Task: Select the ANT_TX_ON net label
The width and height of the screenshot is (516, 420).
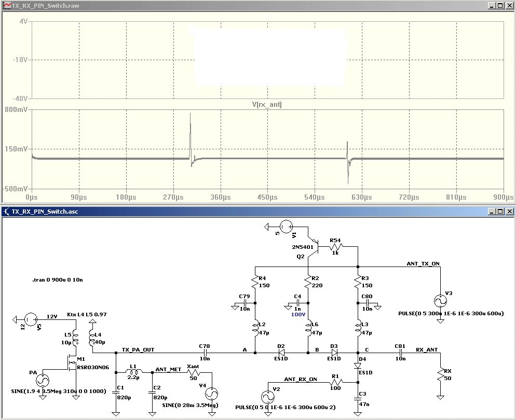Action: point(423,264)
